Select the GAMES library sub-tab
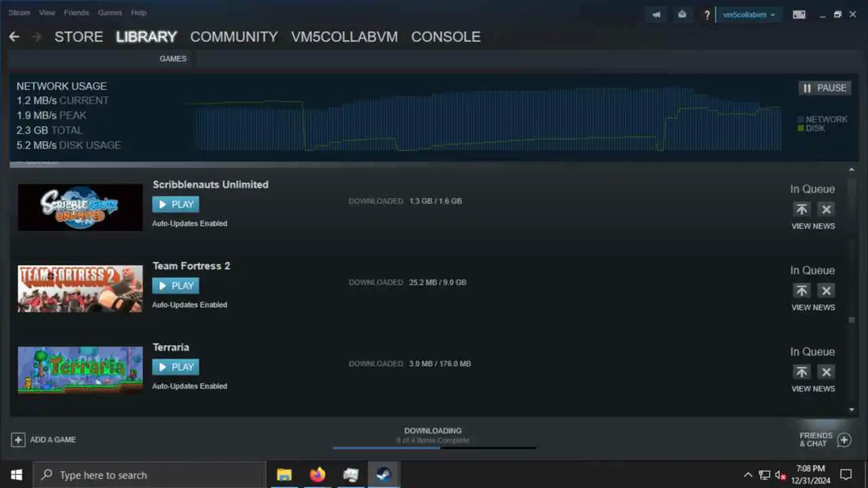Image resolution: width=868 pixels, height=488 pixels. point(173,59)
